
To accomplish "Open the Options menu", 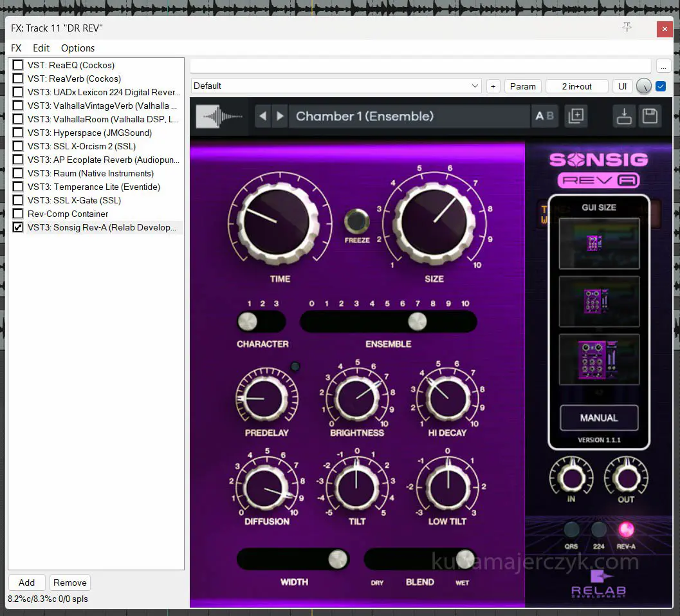I will pyautogui.click(x=78, y=48).
